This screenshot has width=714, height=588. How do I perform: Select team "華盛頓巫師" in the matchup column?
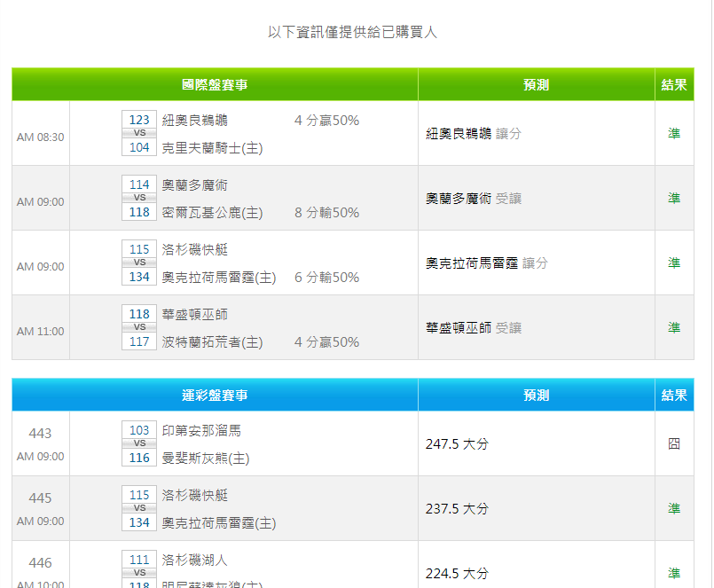(195, 314)
